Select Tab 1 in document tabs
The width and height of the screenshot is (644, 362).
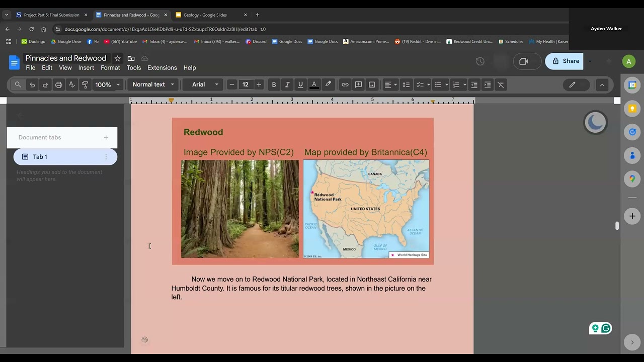[x=65, y=157]
